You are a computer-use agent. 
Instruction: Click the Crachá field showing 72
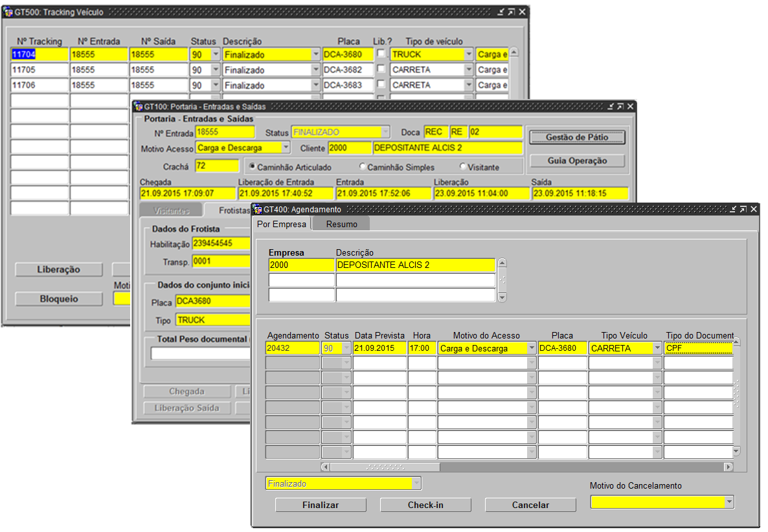(217, 166)
